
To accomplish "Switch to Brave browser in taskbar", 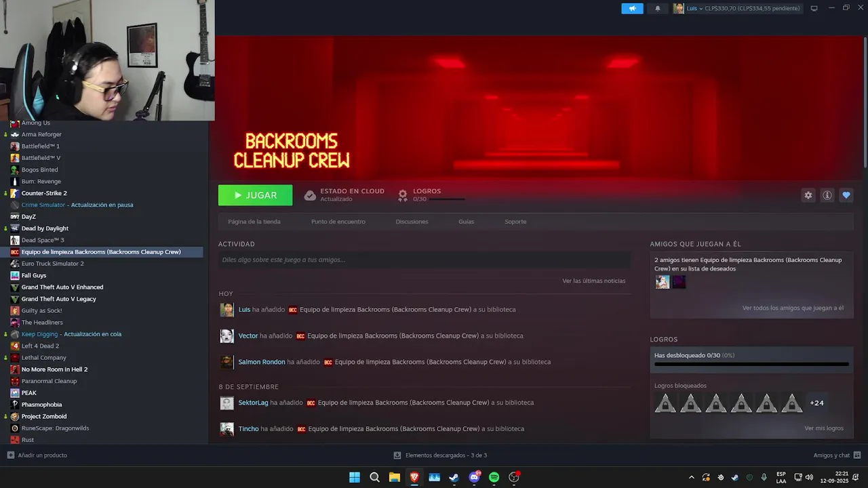I will tap(414, 477).
